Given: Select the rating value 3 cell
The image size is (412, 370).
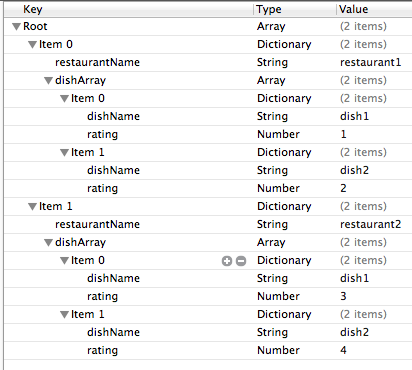Looking at the screenshot, I should coord(343,296).
